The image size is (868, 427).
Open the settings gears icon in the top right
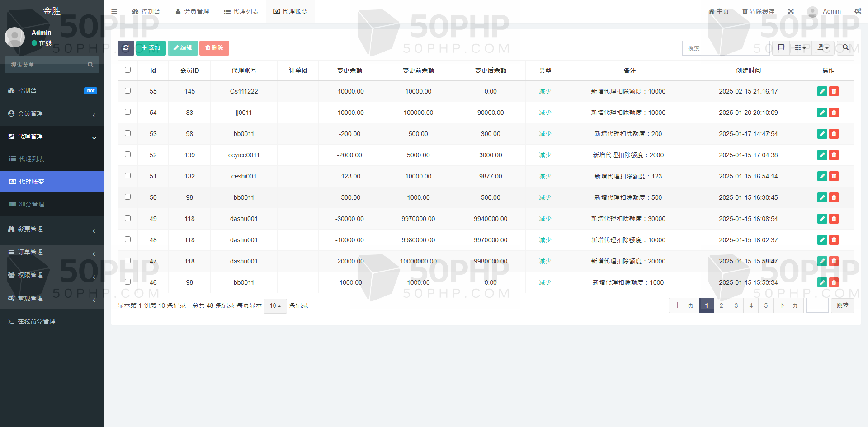pyautogui.click(x=858, y=11)
